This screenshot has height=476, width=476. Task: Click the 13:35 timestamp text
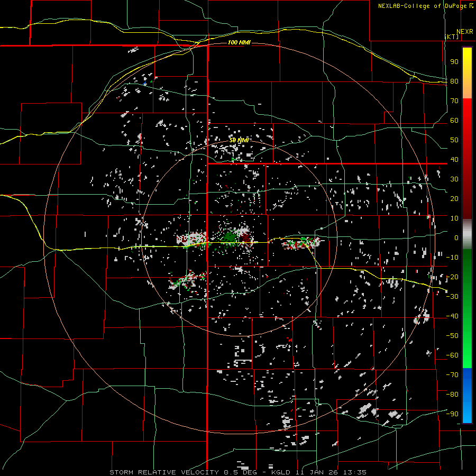[354, 472]
